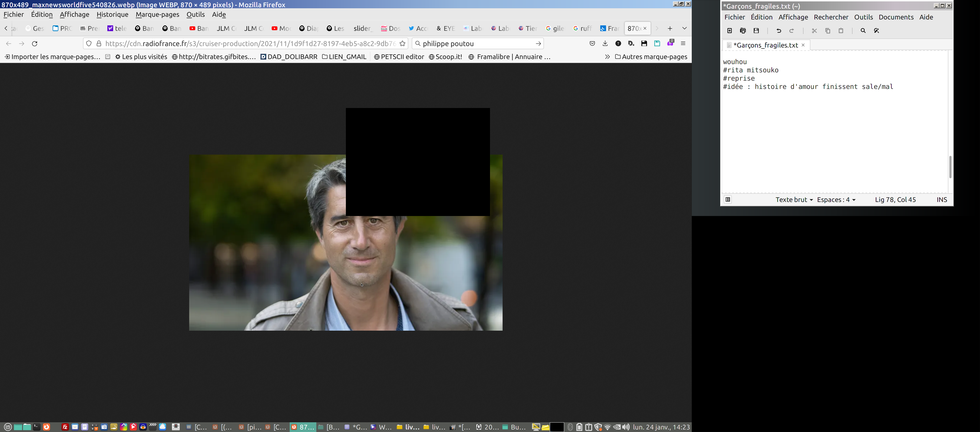The width and height of the screenshot is (980, 432).
Task: Click the undo icon in text editor
Action: [x=778, y=31]
